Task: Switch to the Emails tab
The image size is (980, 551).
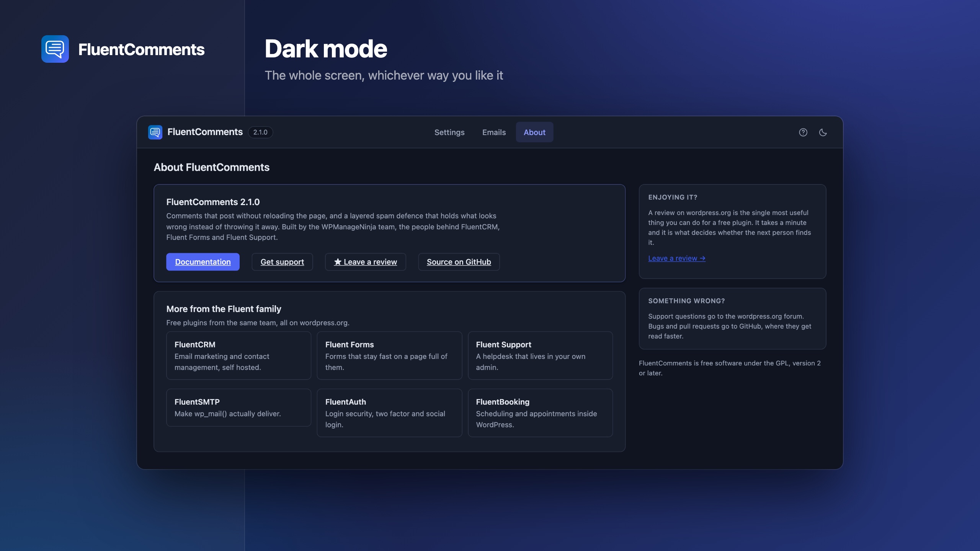Action: 494,132
